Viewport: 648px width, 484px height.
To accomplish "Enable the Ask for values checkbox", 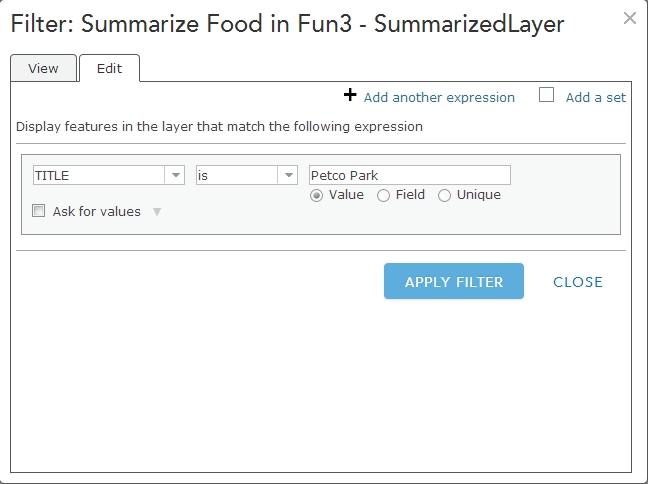I will click(x=39, y=211).
